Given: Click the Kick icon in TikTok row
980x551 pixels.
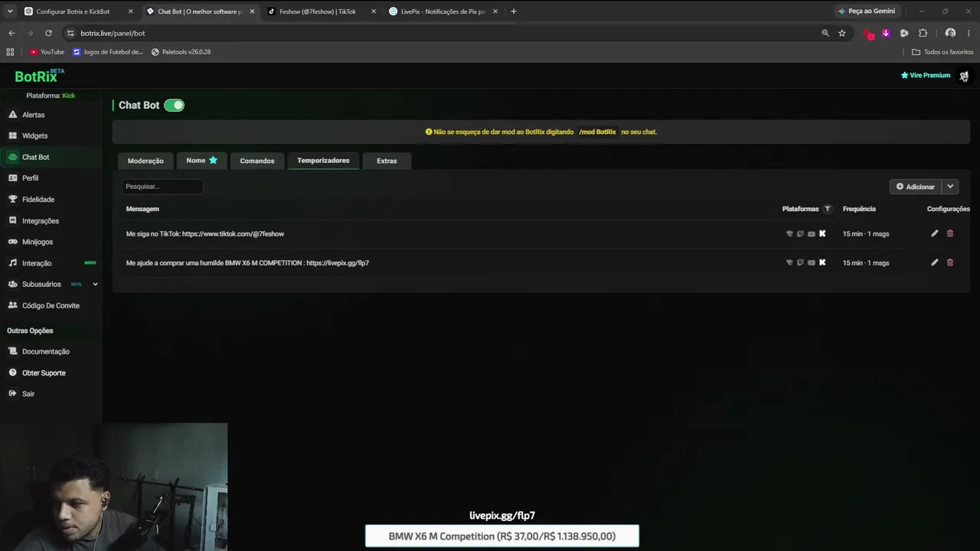Looking at the screenshot, I should click(x=822, y=233).
